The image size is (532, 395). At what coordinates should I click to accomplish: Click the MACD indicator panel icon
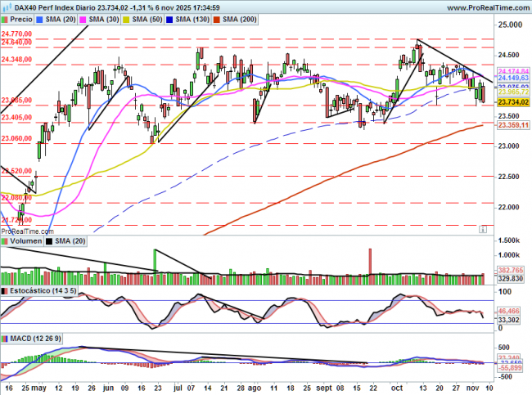(x=6, y=338)
